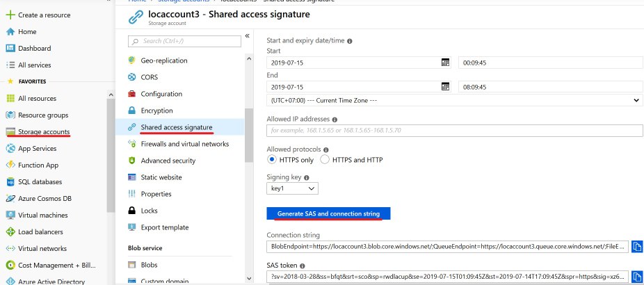Click the All services list icon

tap(10, 65)
